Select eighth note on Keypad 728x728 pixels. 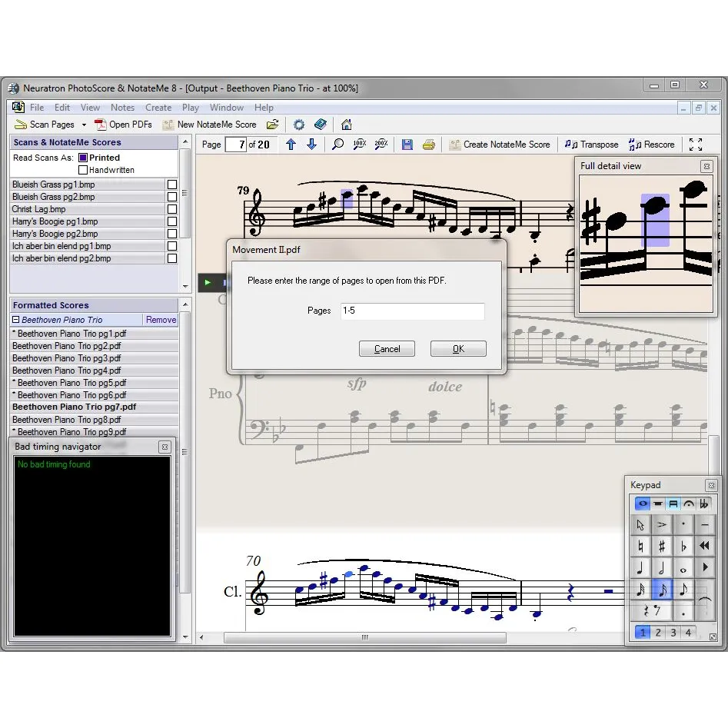(683, 590)
